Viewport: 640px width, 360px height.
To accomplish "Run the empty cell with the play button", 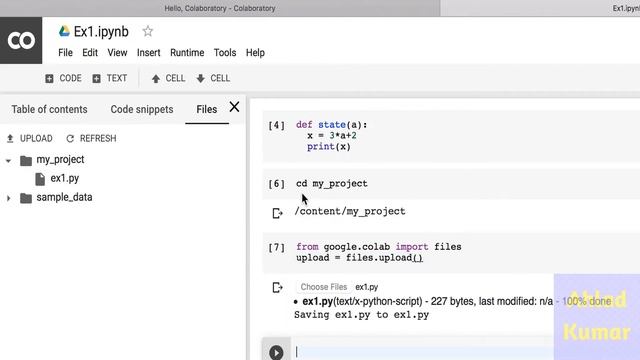I will [x=276, y=352].
